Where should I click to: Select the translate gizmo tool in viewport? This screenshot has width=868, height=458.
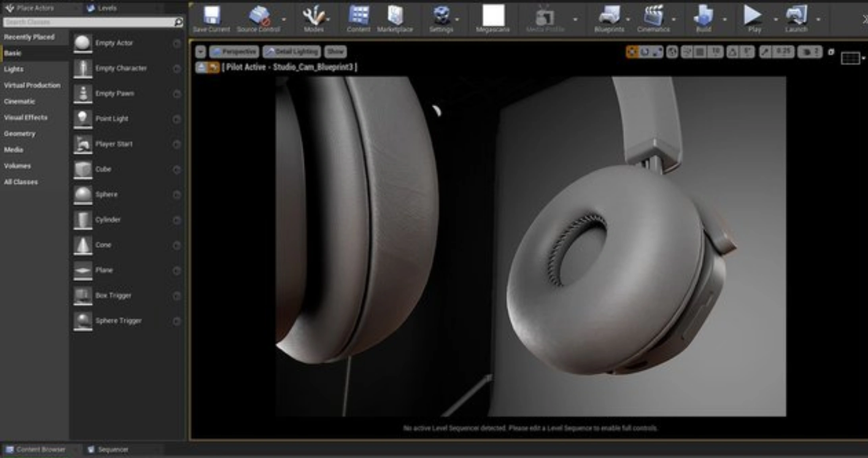tap(632, 52)
